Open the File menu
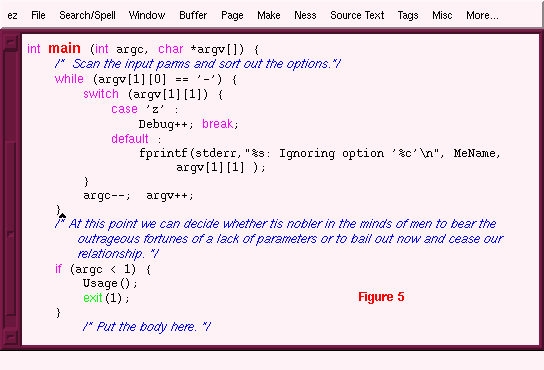The image size is (544, 370). (x=38, y=15)
